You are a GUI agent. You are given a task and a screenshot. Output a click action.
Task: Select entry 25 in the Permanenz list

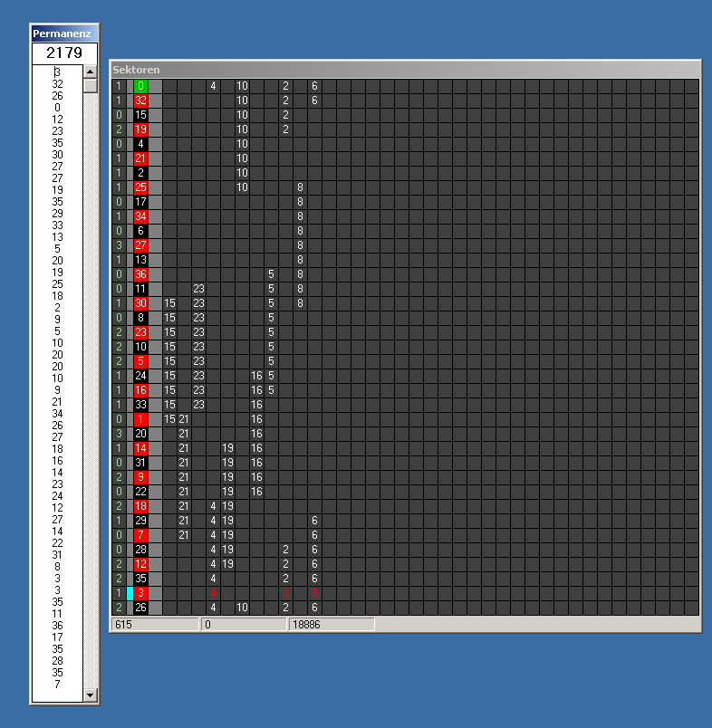coord(57,284)
